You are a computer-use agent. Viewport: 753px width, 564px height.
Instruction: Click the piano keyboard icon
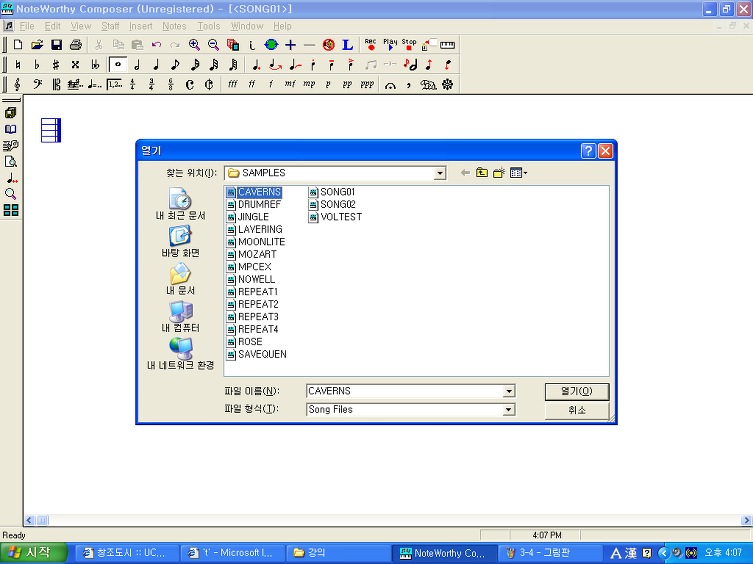pyautogui.click(x=447, y=45)
